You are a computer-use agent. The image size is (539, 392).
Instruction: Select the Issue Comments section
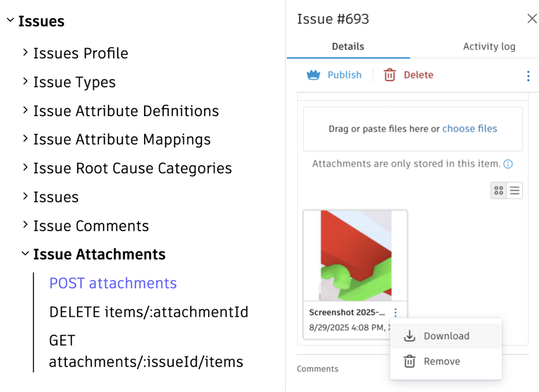click(x=91, y=225)
